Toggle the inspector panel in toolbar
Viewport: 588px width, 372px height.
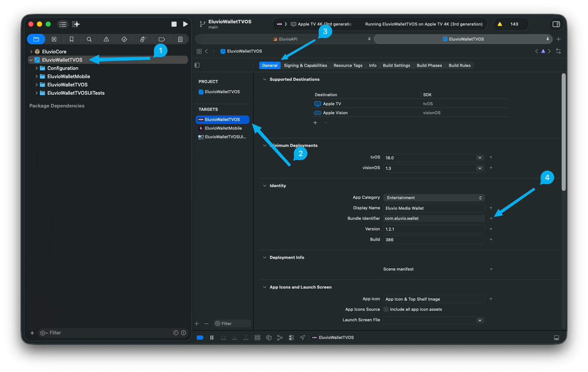[x=556, y=24]
